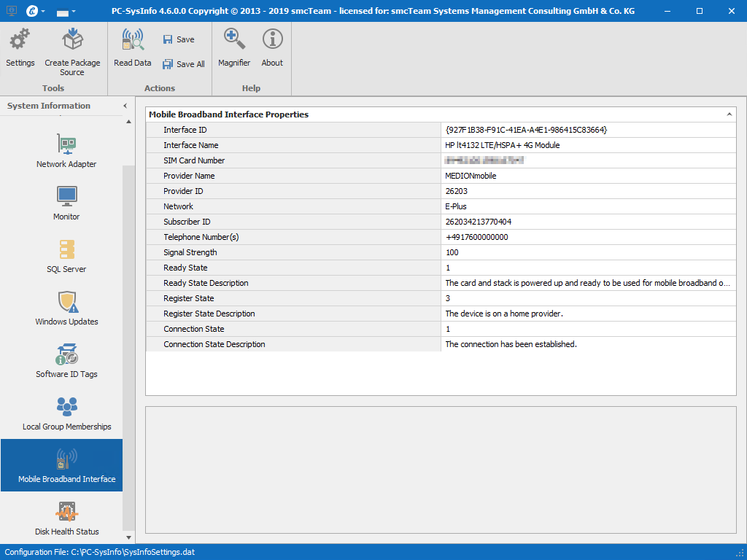Click the blurred SIM Card Number value
Viewport: 747px width, 560px height.
[484, 160]
